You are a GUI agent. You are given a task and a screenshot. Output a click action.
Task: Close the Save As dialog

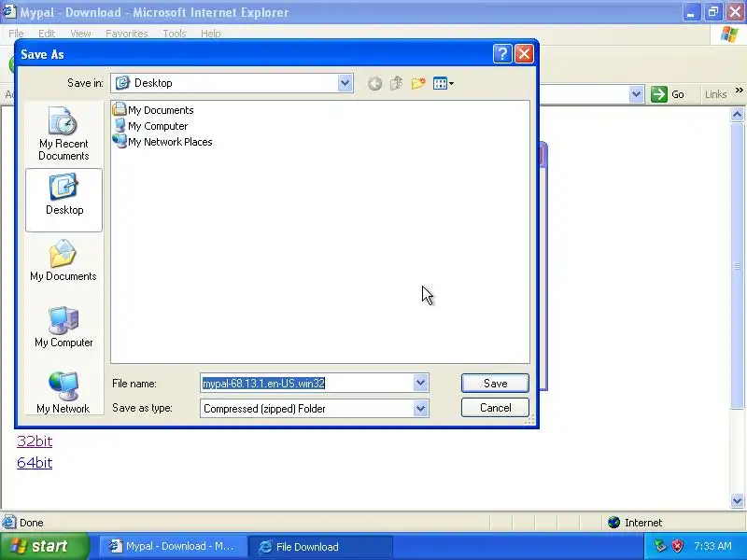524,54
